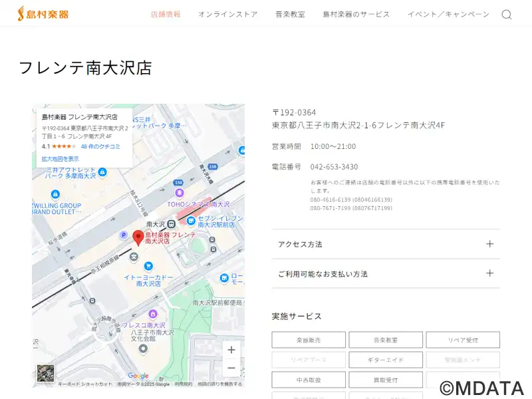Image resolution: width=532 pixels, height=399 pixels.
Task: Click the 南大沢駅前郵便局 label on the map
Action: click(217, 303)
